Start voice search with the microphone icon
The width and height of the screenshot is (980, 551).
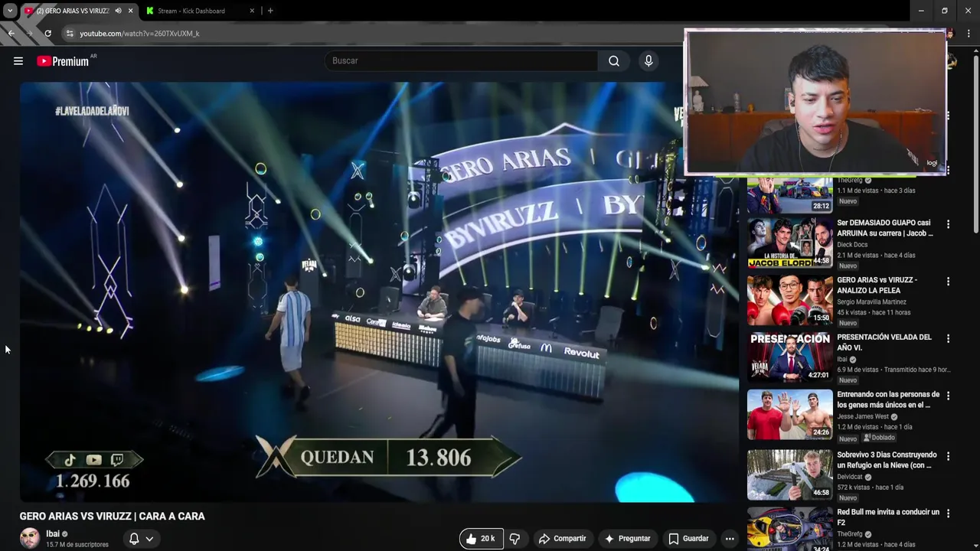tap(648, 61)
